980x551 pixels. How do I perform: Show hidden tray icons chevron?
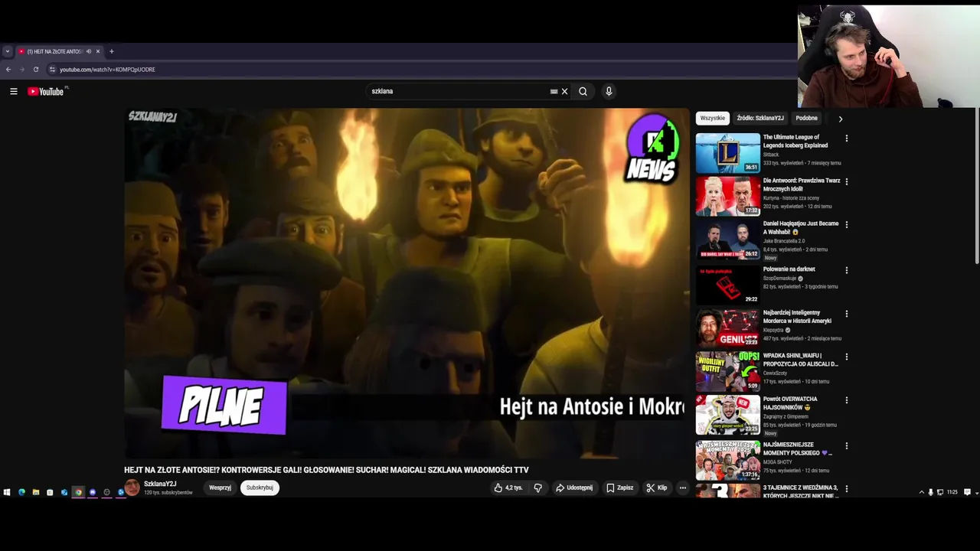click(x=921, y=492)
